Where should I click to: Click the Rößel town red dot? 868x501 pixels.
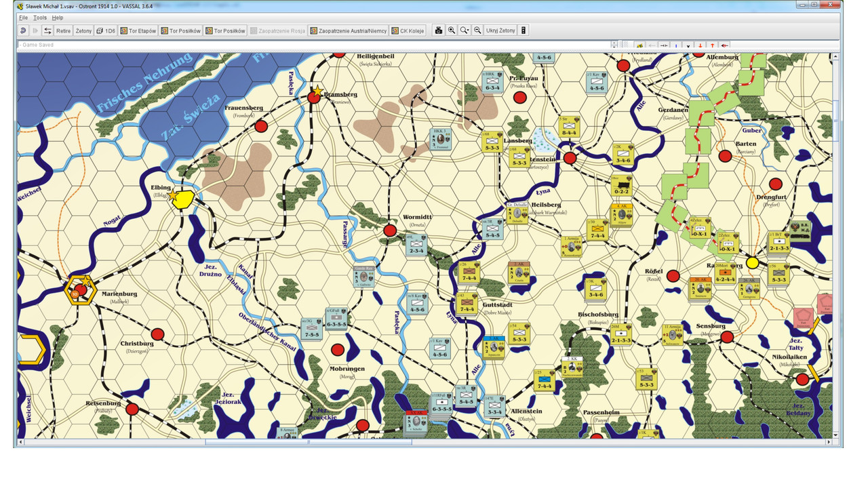(x=673, y=276)
